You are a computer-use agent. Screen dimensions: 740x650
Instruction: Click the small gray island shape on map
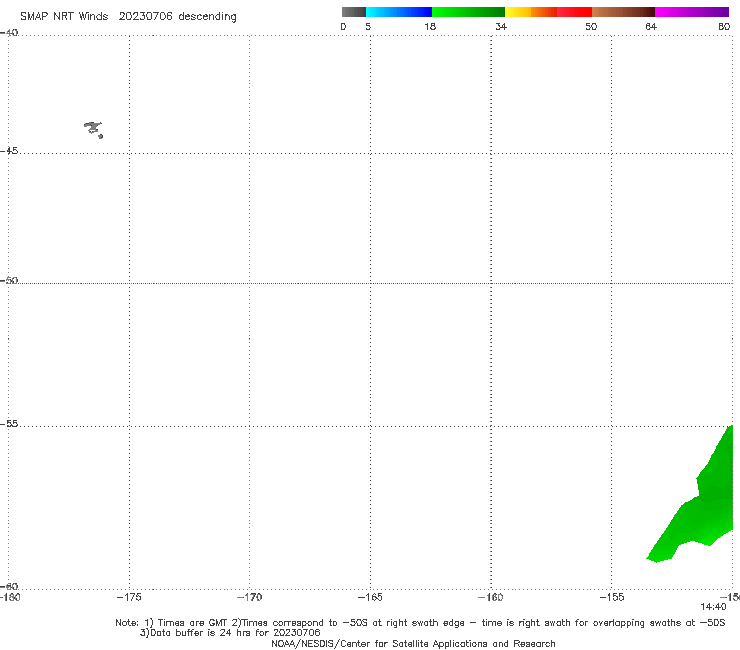(94, 129)
